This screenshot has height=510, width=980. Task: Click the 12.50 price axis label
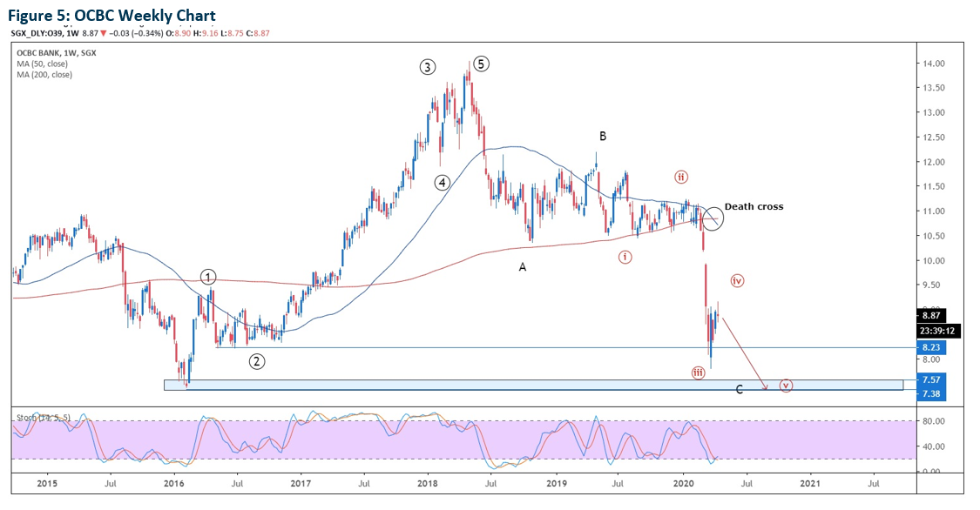[933, 138]
